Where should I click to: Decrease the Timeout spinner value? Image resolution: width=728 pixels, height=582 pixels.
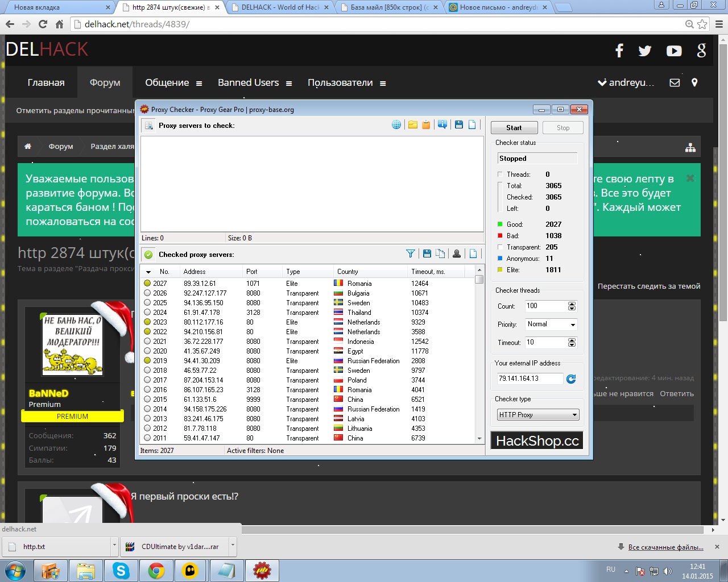tap(572, 345)
